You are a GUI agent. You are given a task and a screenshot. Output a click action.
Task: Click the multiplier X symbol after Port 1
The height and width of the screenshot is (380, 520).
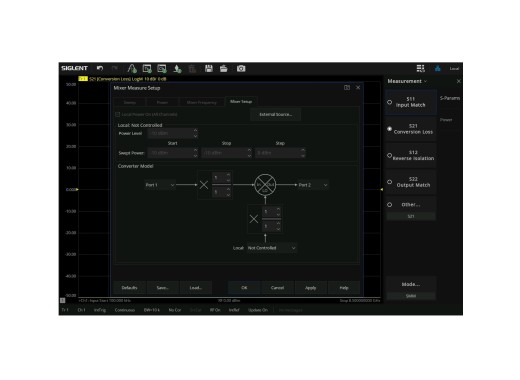pos(204,185)
